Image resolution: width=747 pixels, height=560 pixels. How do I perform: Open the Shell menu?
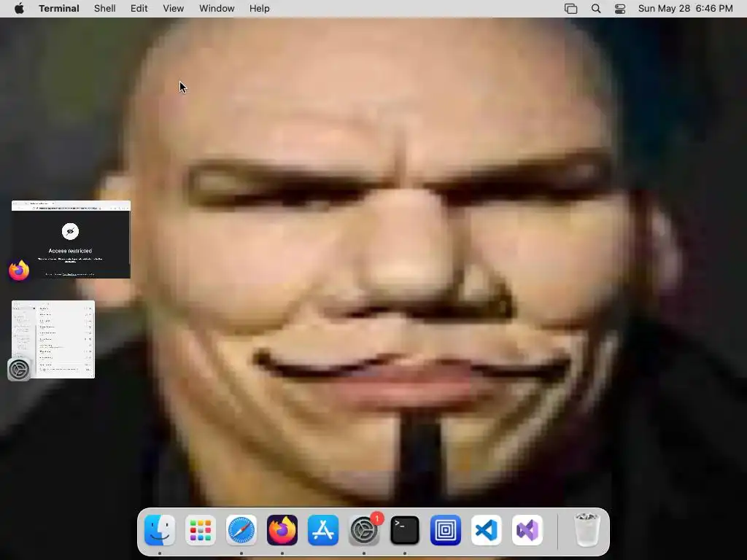(x=105, y=9)
